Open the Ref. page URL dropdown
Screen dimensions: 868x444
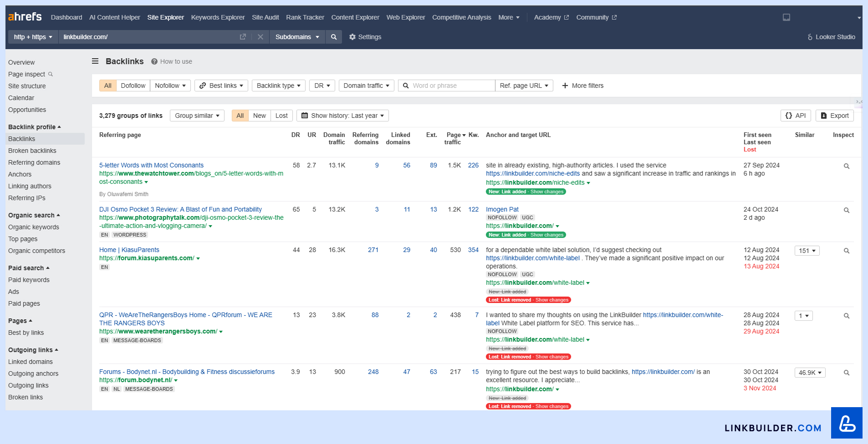coord(524,86)
